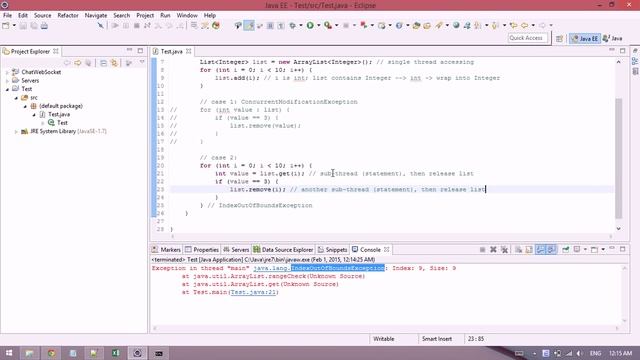Open the Project Explorer View Menu arrow
This screenshot has height=360, width=640.
click(x=142, y=63)
